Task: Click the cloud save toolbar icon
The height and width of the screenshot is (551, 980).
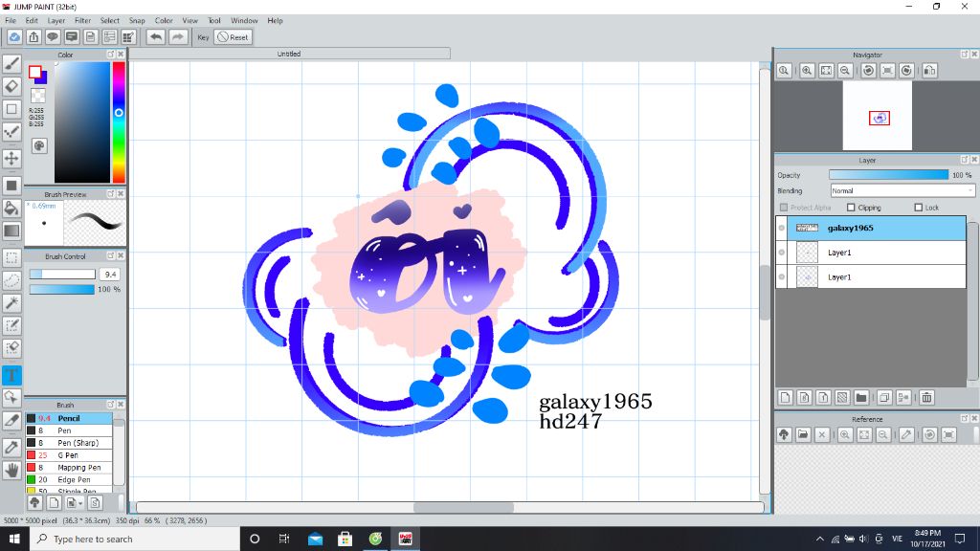Action: 14,37
